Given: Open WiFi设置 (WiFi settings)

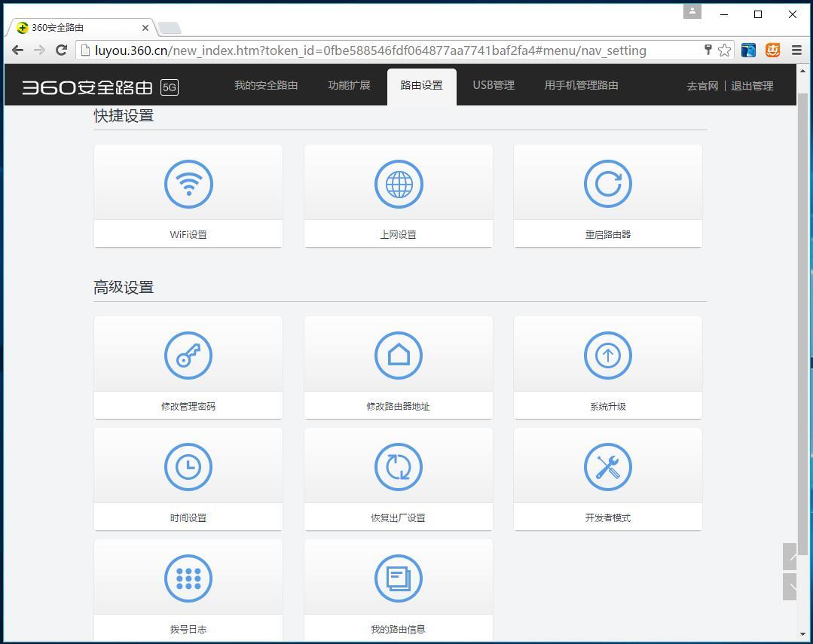Looking at the screenshot, I should pos(188,196).
